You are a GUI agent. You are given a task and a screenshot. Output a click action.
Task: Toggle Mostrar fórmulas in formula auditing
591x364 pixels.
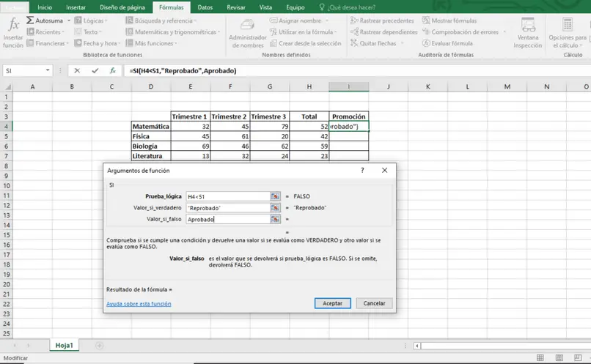pyautogui.click(x=451, y=21)
